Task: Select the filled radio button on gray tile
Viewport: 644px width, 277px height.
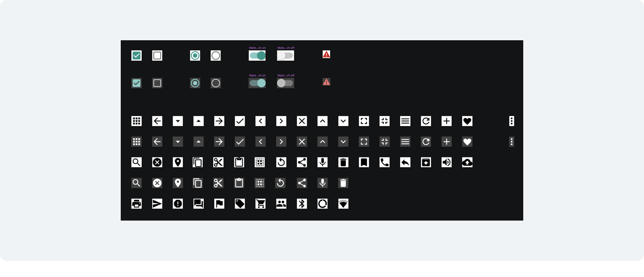Action: tap(195, 83)
